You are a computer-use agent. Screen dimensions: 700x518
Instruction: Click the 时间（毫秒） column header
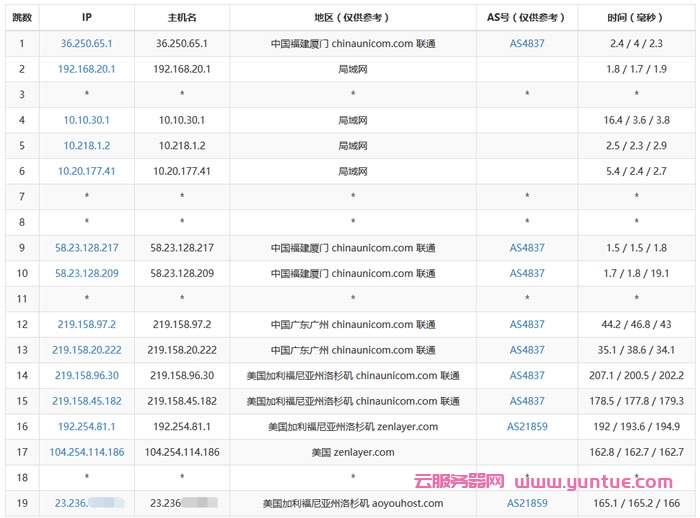pos(635,17)
